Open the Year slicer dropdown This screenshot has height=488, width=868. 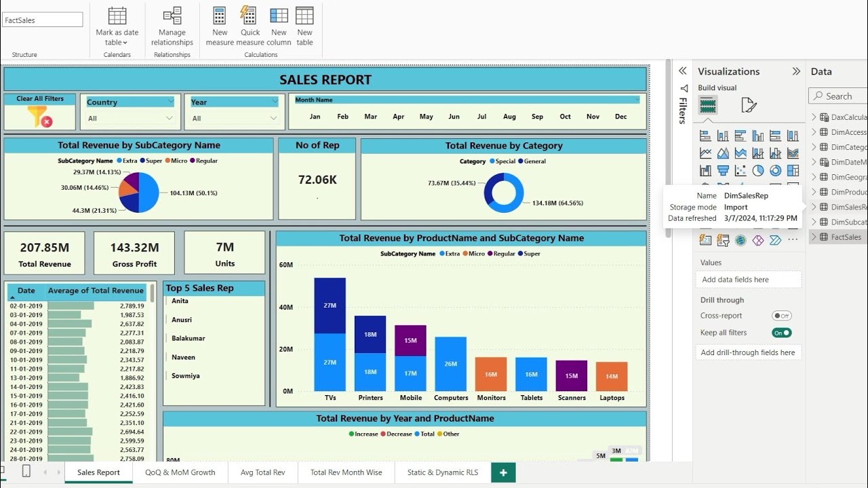click(273, 118)
